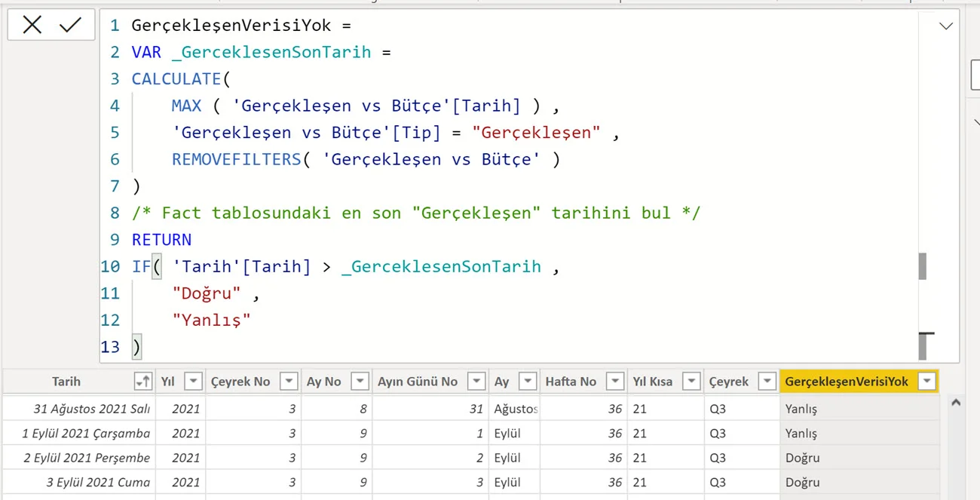Collapse the formula bar using chevron

tap(945, 27)
